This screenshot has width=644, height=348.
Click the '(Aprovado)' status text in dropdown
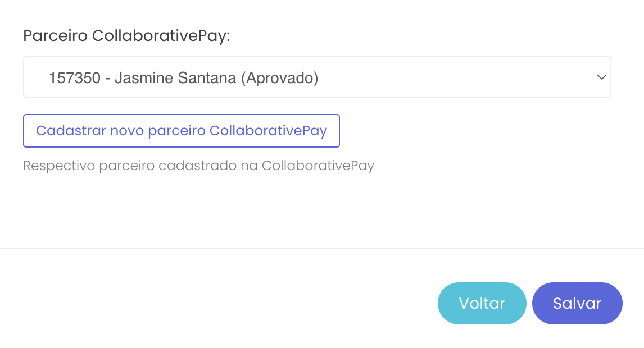pos(280,78)
